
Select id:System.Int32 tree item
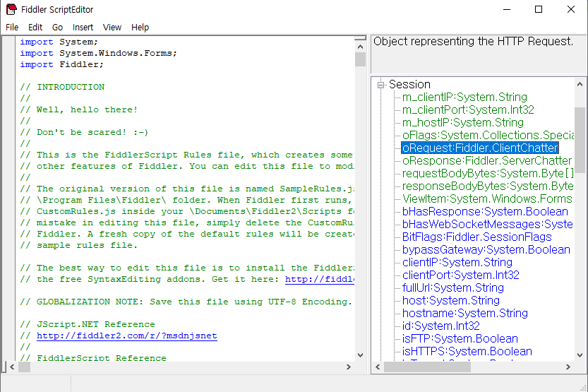coord(440,326)
